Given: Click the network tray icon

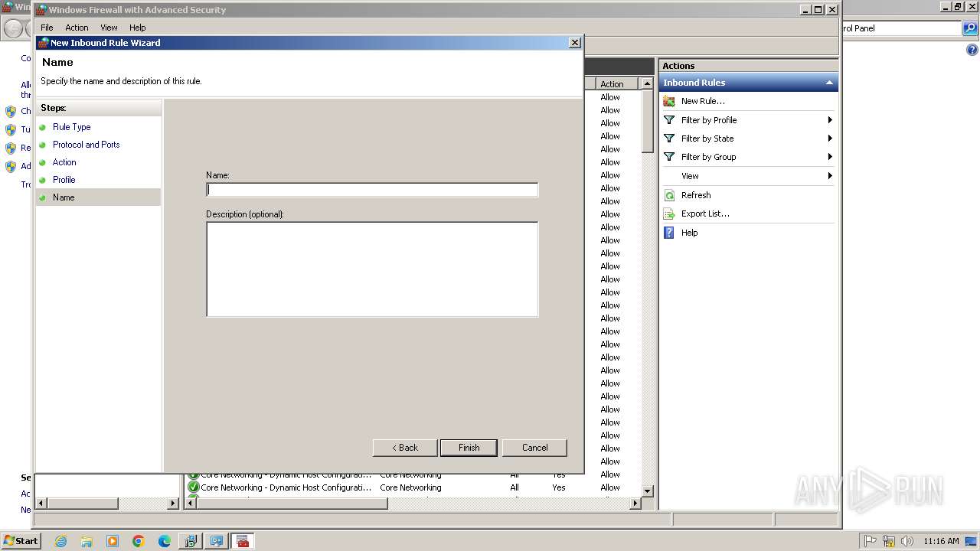Looking at the screenshot, I should click(x=889, y=541).
